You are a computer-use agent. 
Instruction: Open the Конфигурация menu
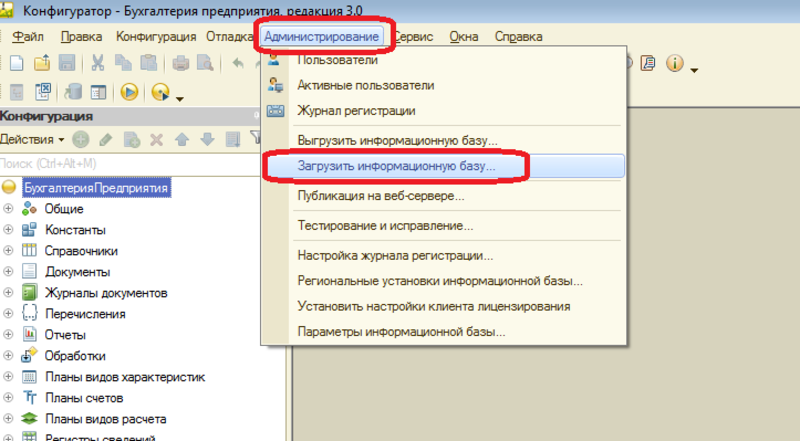[156, 37]
